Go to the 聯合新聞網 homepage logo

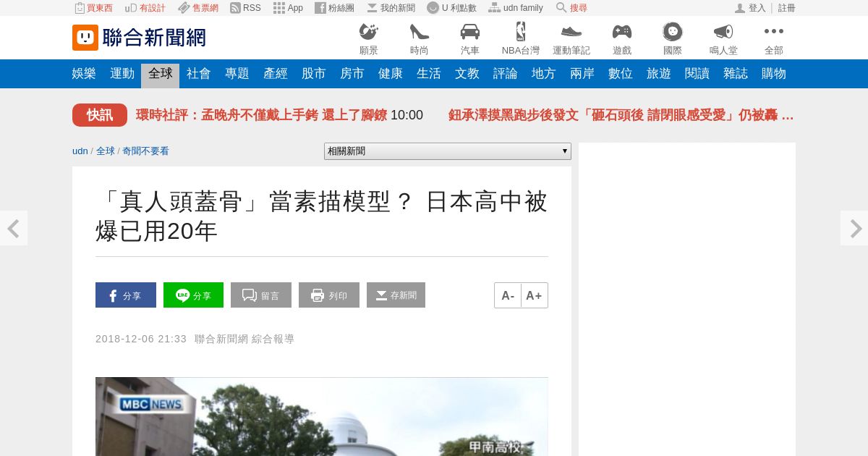139,38
